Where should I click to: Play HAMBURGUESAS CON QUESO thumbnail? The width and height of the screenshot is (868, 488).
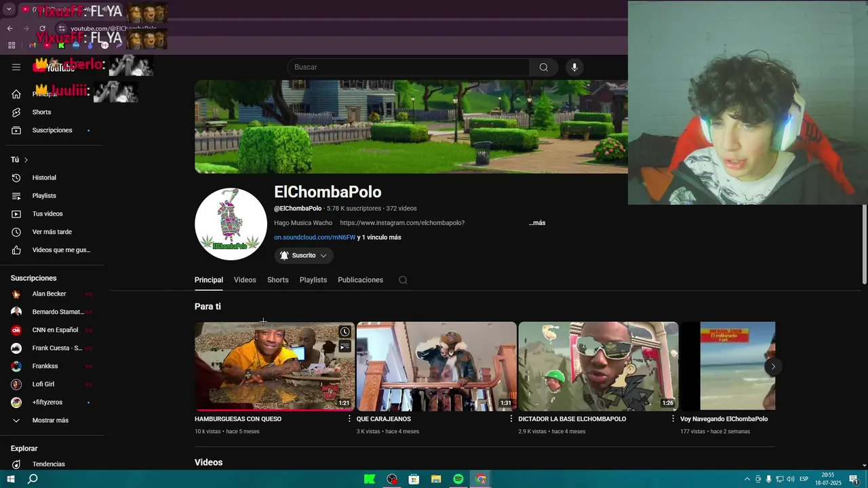point(275,367)
